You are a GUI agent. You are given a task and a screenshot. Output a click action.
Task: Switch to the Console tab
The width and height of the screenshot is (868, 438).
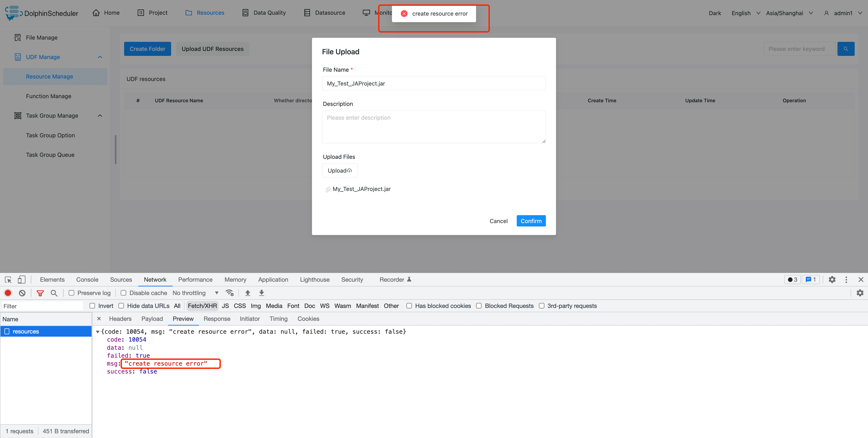pyautogui.click(x=87, y=280)
